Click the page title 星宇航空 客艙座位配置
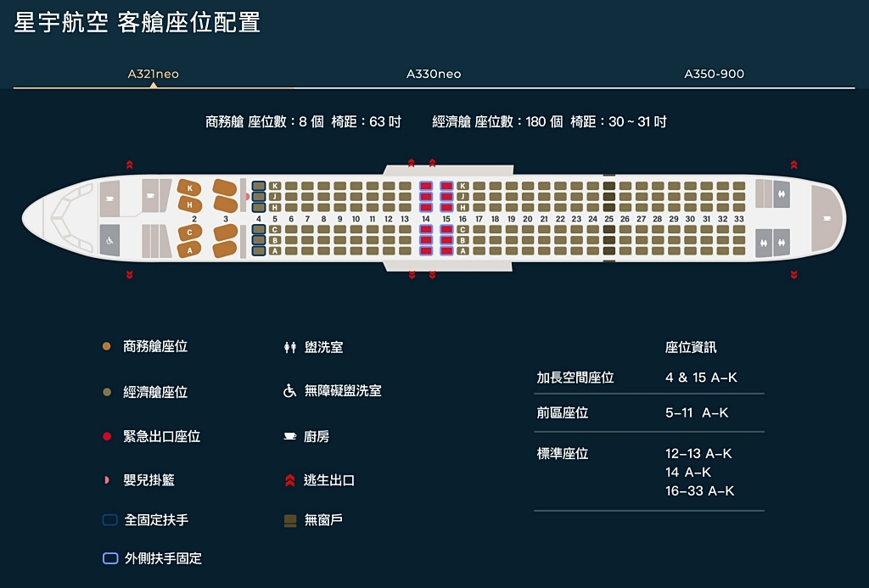Viewport: 869px width, 588px height. (137, 23)
